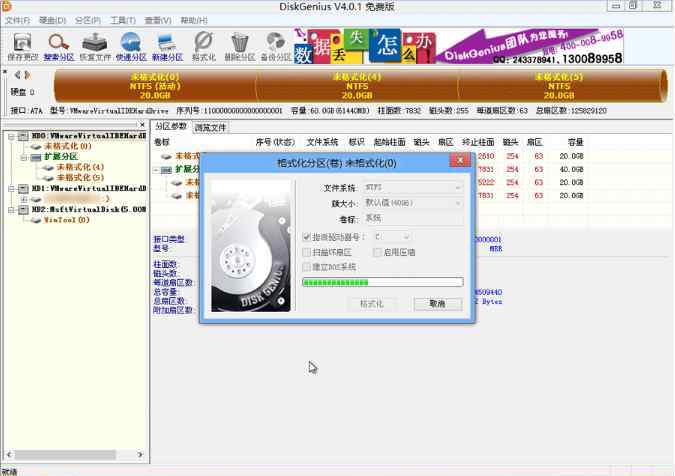Viewport: 675px width, 476px height.
Task: Collapse the 扩展分区 node in the left tree
Action: 24,158
